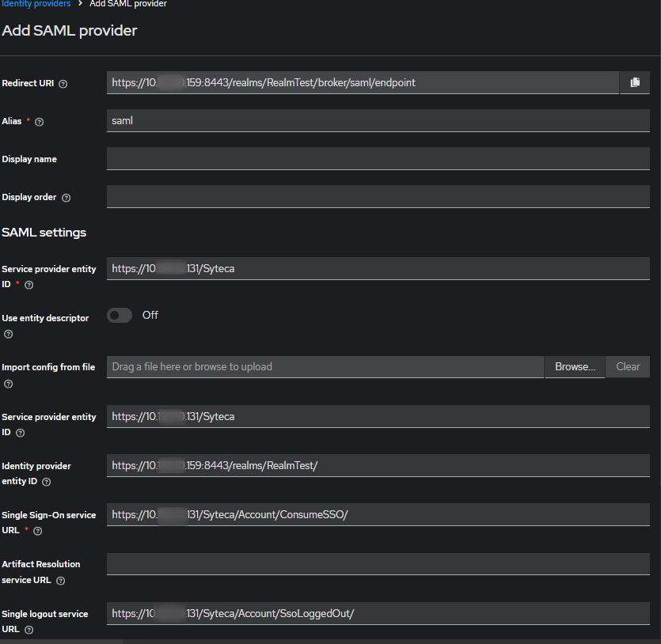Click into the Display name field
Viewport: 661px width, 644px height.
(378, 158)
